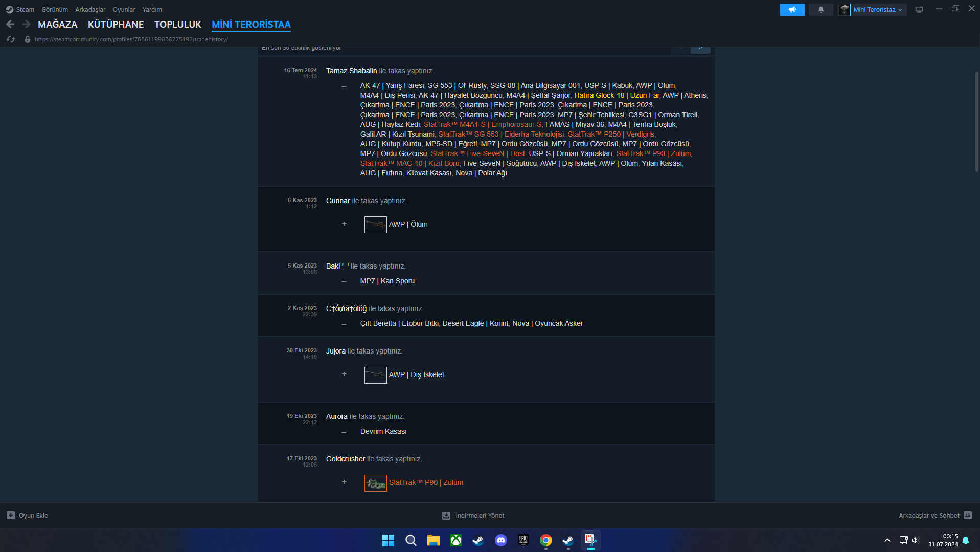This screenshot has height=552, width=980.
Task: Open Windows taskbar search
Action: [x=411, y=540]
